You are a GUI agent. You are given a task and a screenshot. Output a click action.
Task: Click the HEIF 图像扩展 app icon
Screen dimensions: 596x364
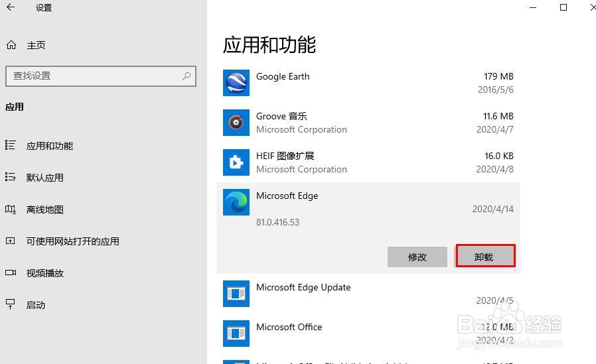(236, 162)
